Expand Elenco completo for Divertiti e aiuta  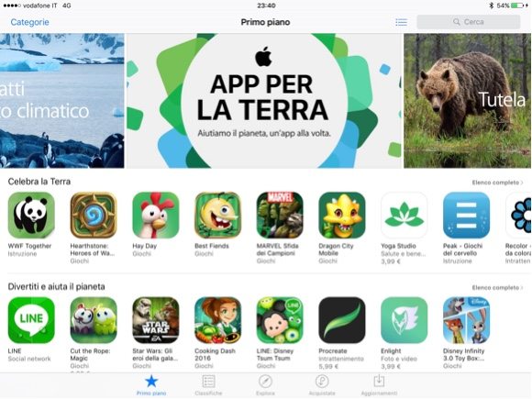(497, 288)
